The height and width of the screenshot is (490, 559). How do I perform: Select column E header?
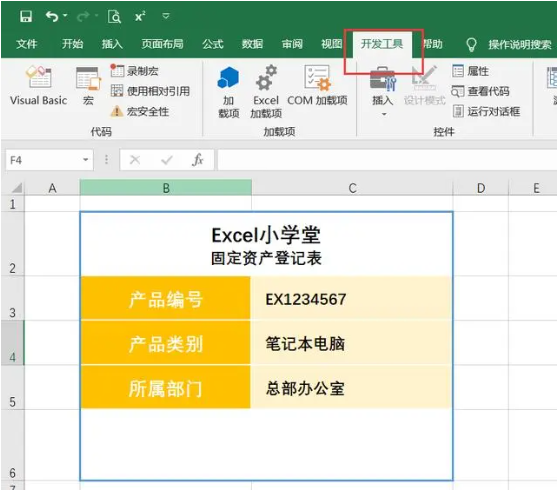pos(534,188)
